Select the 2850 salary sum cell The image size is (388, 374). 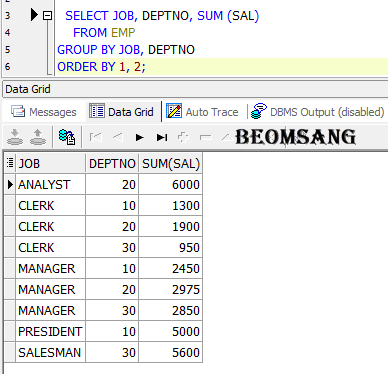click(x=170, y=310)
